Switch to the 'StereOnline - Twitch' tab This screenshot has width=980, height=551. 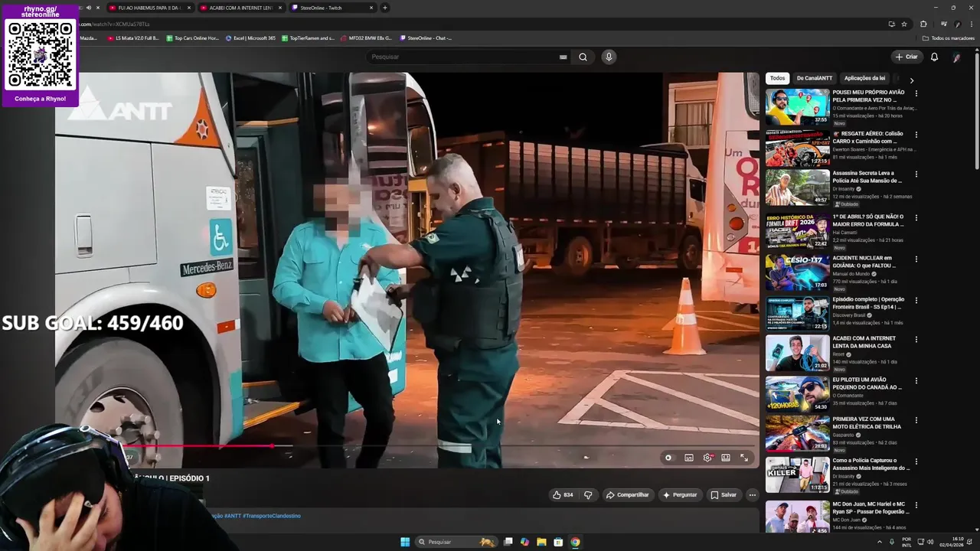(332, 8)
